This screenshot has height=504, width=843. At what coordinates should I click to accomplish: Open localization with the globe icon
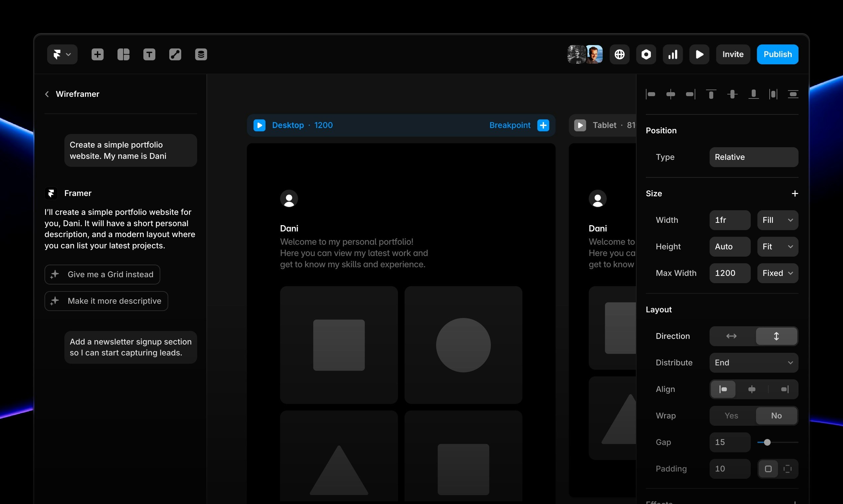click(x=619, y=54)
